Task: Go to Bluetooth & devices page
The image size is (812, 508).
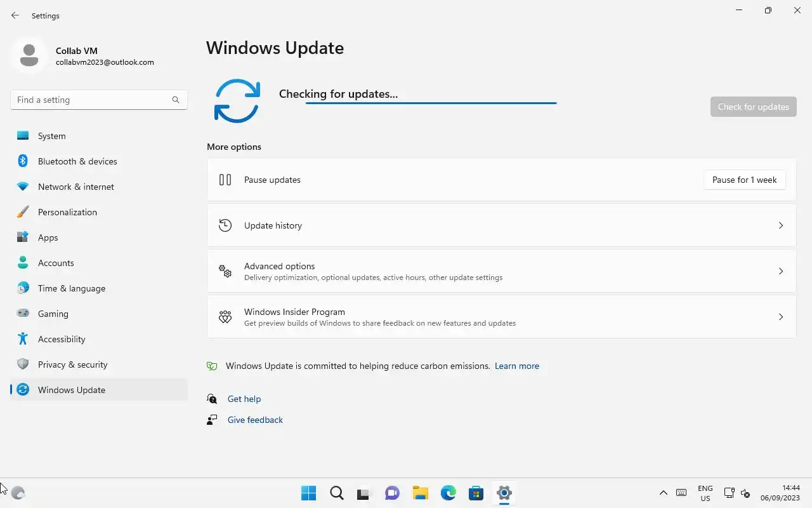Action: [99, 161]
